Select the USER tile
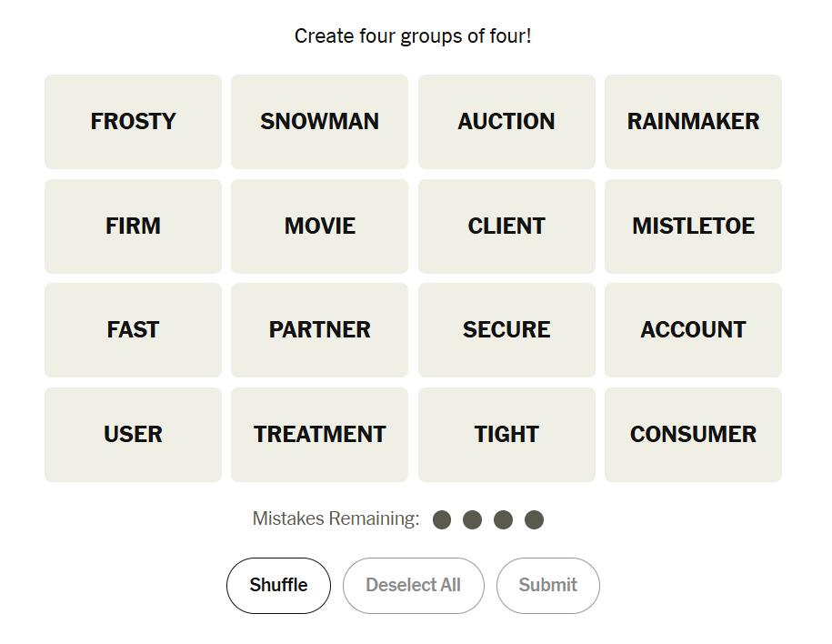 tap(133, 435)
